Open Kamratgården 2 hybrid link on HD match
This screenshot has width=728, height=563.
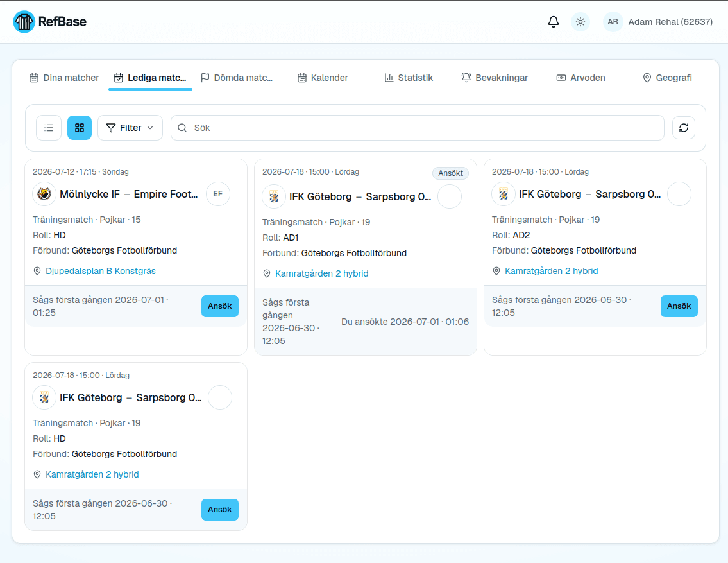pos(92,474)
